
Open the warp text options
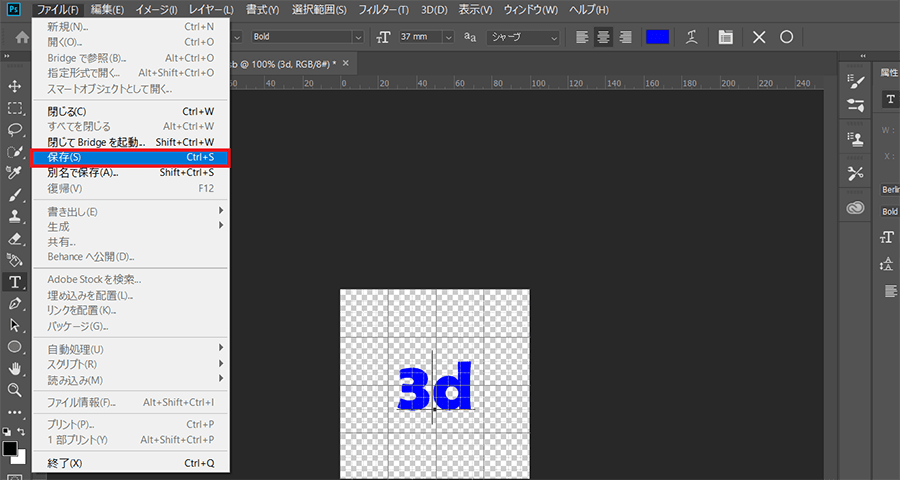pos(692,37)
